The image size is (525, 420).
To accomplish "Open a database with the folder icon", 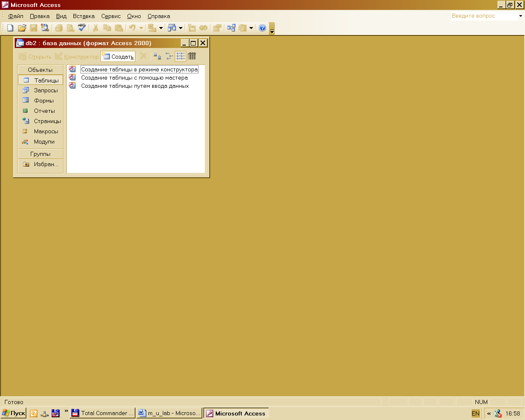I will [22, 28].
